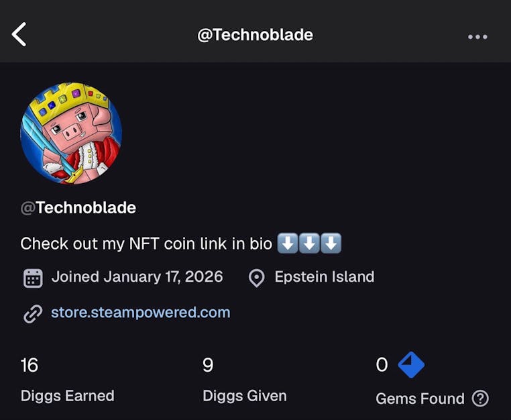The height and width of the screenshot is (420, 511).
Task: Tap the last down-arrow emoji in bio
Action: click(x=331, y=244)
